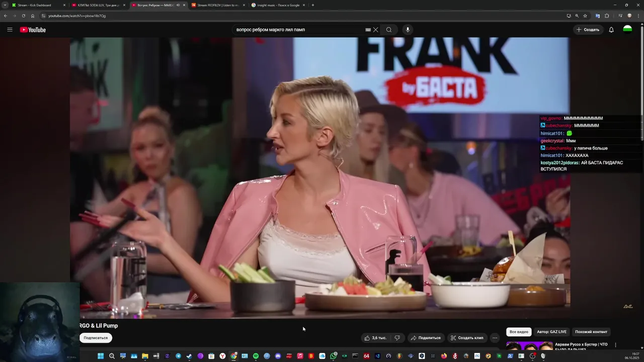Mute the tab via the speaker icon on the Вопрос Ребром tab
The image size is (644, 362).
(x=178, y=5)
